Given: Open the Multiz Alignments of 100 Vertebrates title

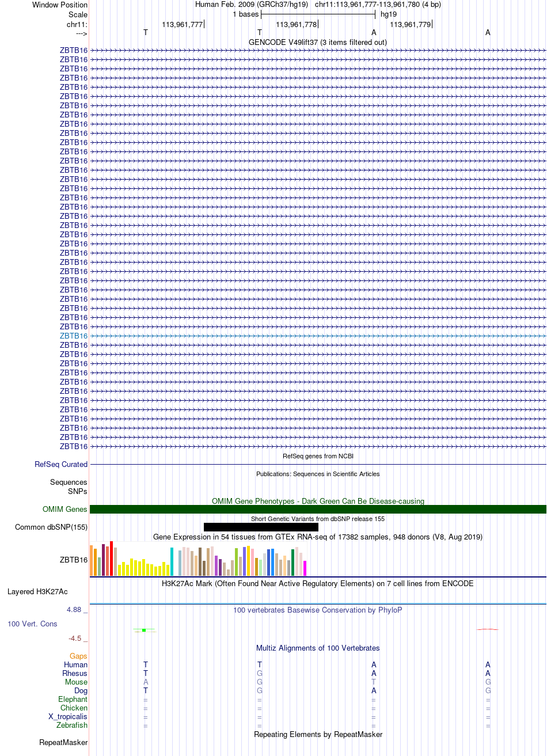Looking at the screenshot, I should [318, 648].
